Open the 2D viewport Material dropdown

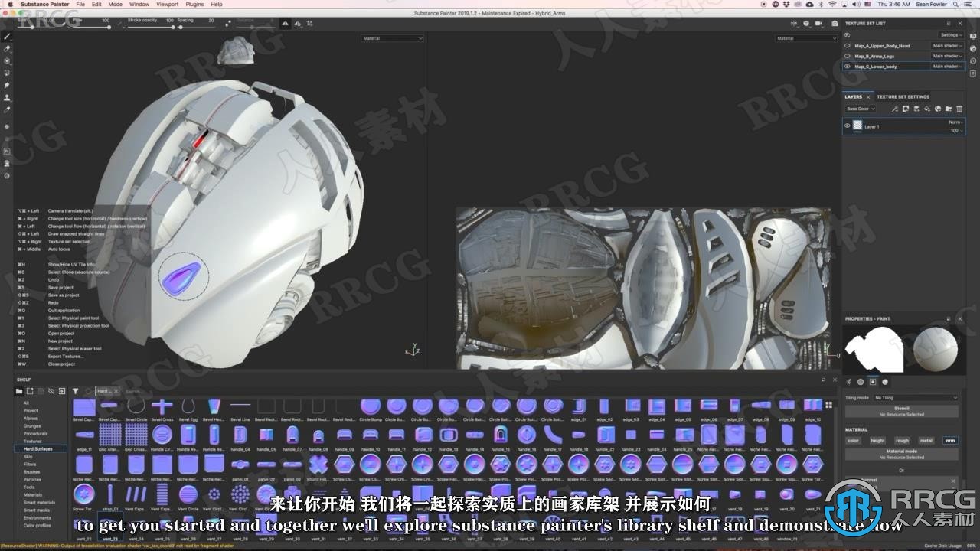(806, 38)
